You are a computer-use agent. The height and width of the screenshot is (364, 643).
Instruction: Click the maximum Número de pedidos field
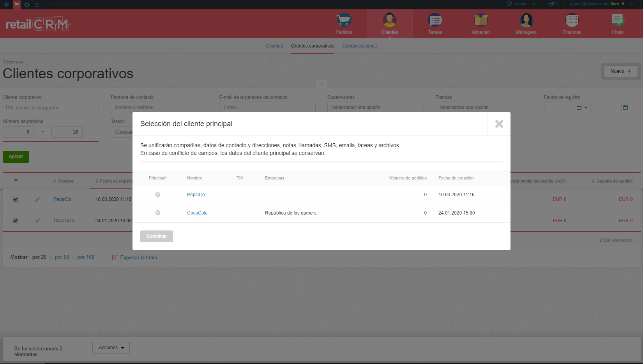coord(67,132)
